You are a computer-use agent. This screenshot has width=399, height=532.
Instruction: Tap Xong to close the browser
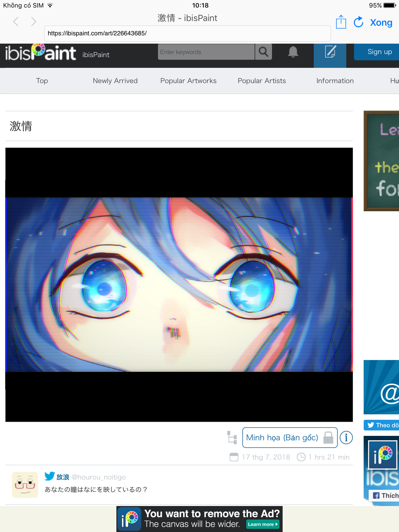[x=381, y=22]
